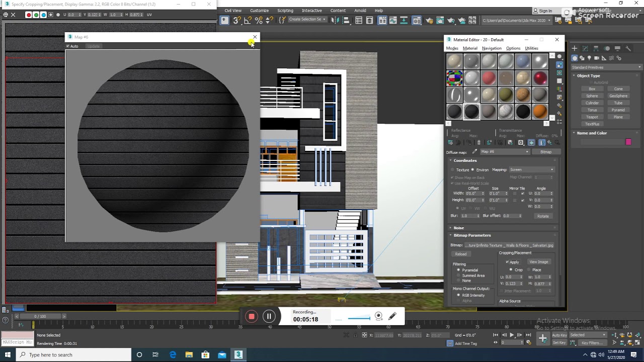This screenshot has width=644, height=362.
Task: Select Summed Area filtering option
Action: (458, 276)
